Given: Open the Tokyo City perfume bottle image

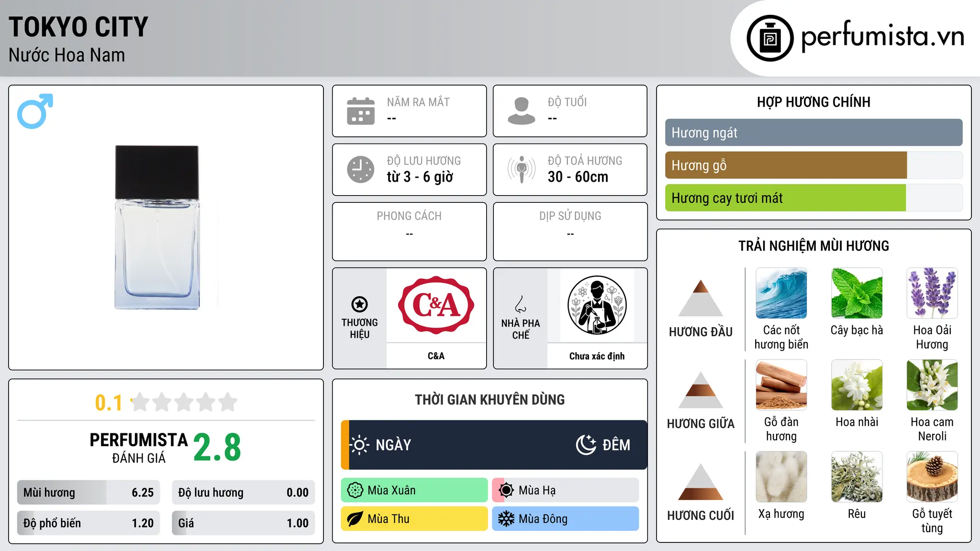Looking at the screenshot, I should [157, 227].
